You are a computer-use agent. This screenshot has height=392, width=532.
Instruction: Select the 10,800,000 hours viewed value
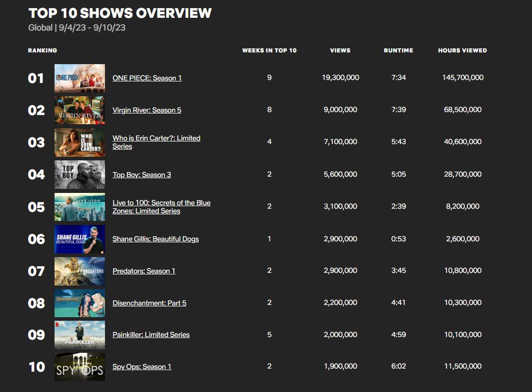coord(463,271)
